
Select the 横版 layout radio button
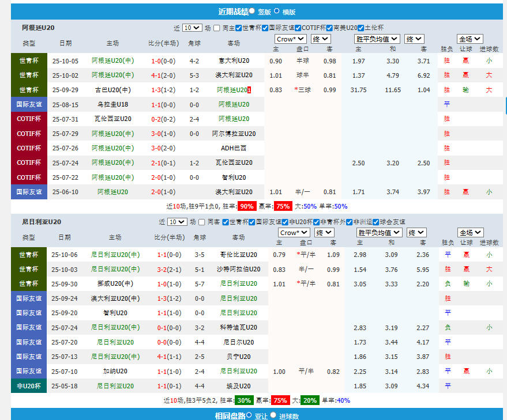click(276, 11)
